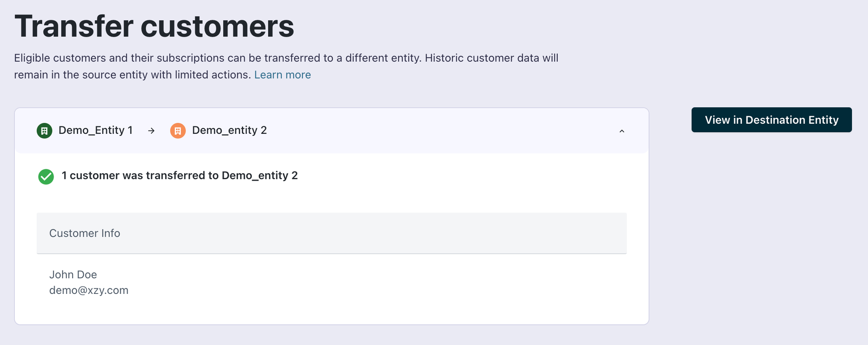
Task: Select the Demo_entity 2 destination label
Action: (x=229, y=130)
